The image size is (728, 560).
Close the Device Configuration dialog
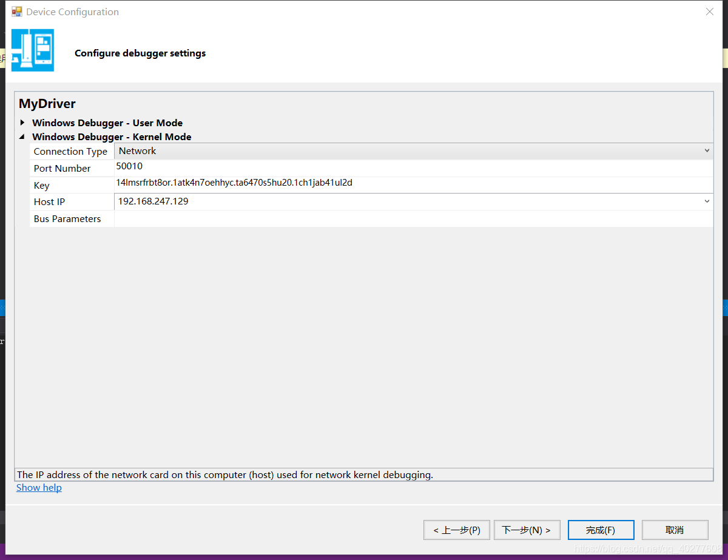coord(709,12)
